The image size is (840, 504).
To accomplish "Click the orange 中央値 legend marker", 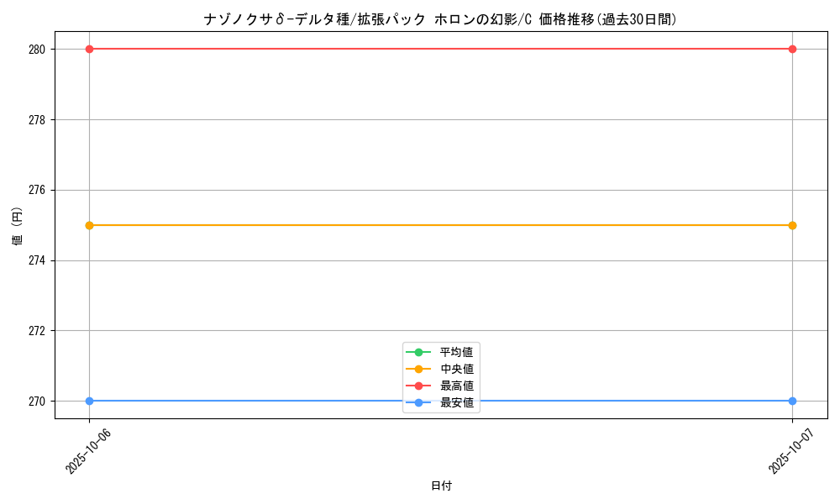I will (x=418, y=369).
